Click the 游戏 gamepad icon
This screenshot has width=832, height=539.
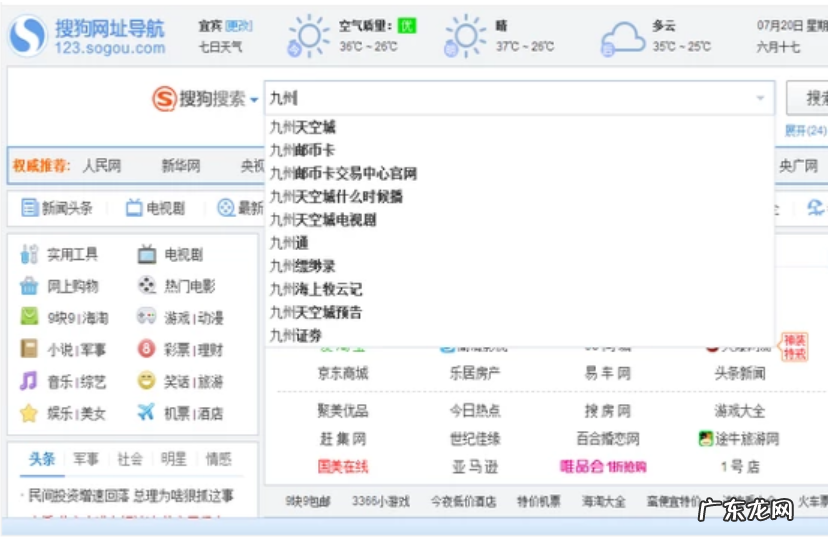point(146,317)
